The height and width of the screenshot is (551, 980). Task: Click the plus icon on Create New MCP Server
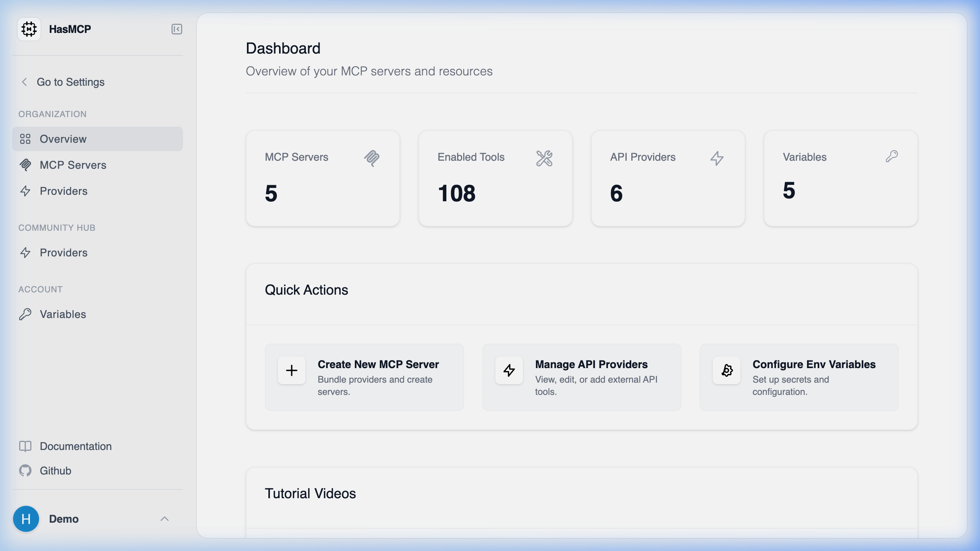[291, 370]
